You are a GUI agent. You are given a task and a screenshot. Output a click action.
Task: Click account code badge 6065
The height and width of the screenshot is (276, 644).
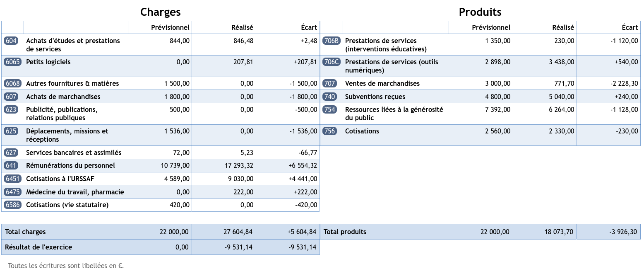(x=12, y=62)
